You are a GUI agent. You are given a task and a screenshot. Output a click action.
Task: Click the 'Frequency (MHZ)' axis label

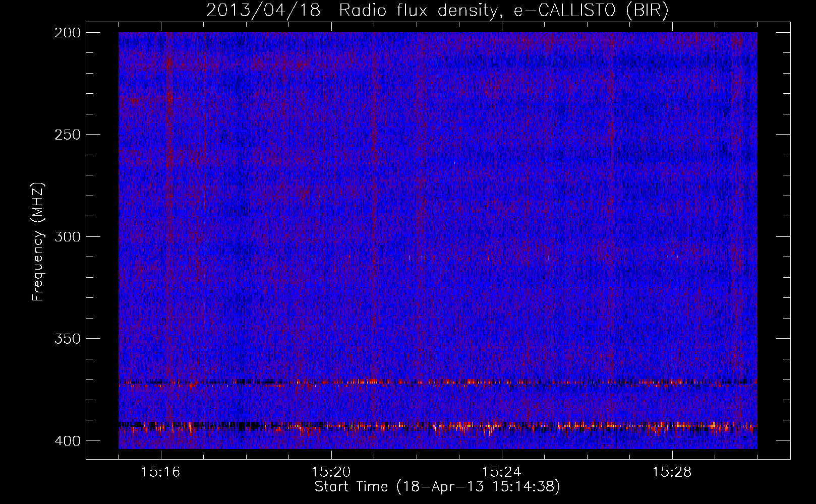(38, 241)
